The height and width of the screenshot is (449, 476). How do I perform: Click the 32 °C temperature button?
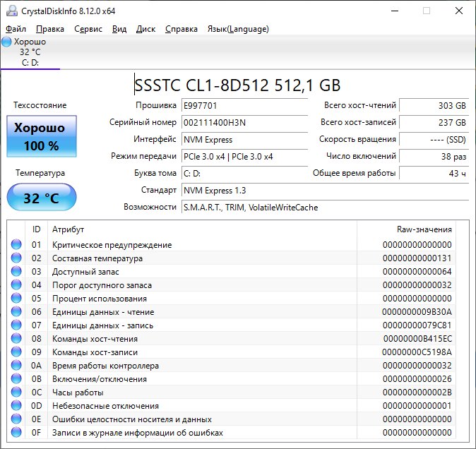coord(42,197)
